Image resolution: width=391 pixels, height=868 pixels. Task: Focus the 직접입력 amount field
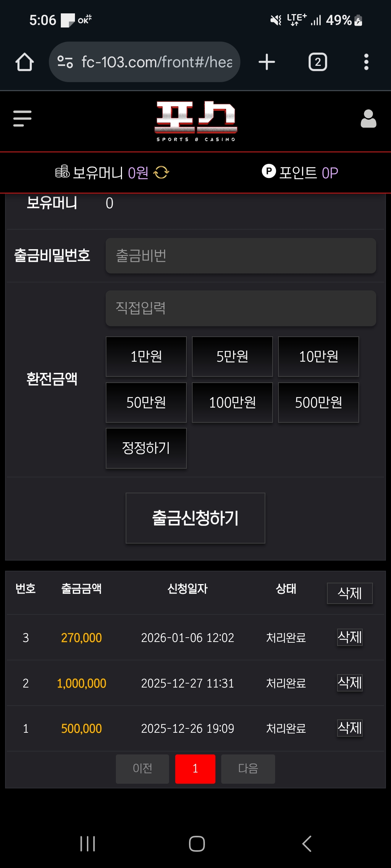241,308
